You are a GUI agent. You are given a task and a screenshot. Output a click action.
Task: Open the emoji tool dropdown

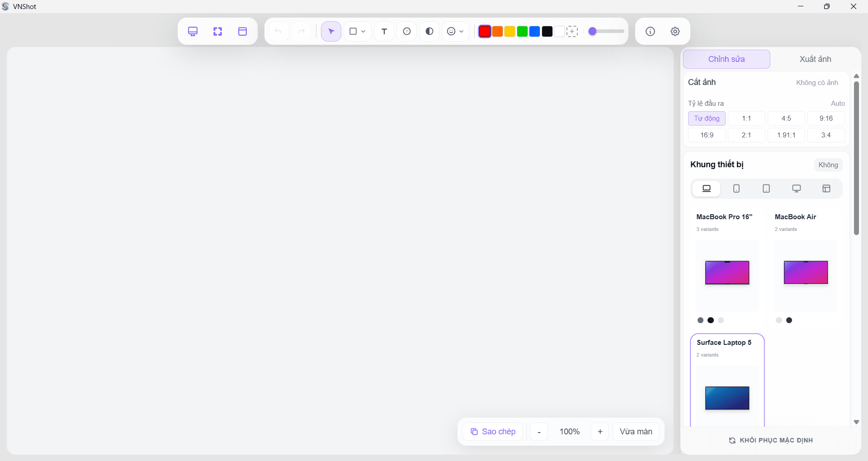(462, 32)
